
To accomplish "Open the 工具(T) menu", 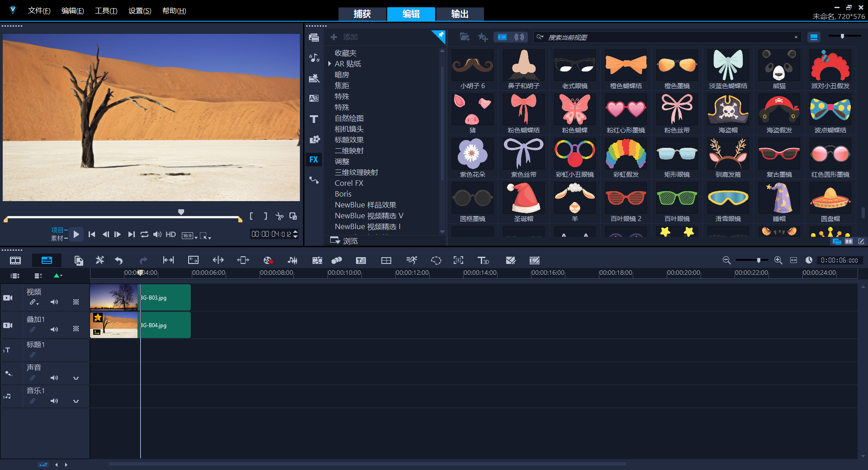I will pyautogui.click(x=106, y=11).
